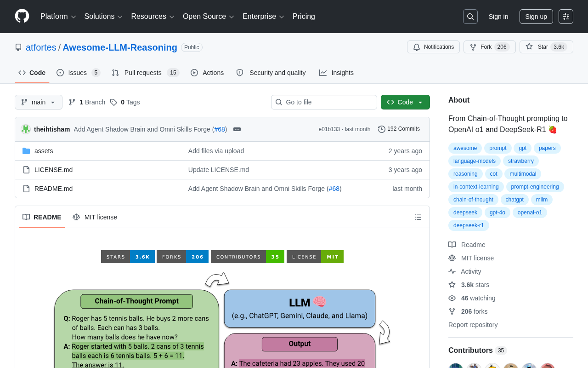Click the fork icon next to 206 forks

[x=452, y=311]
